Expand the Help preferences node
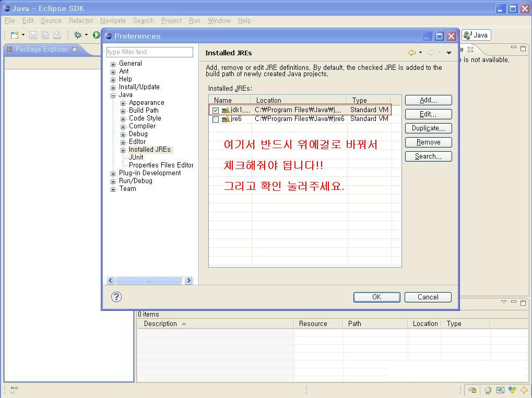Viewport: 532px width, 398px height. point(113,80)
